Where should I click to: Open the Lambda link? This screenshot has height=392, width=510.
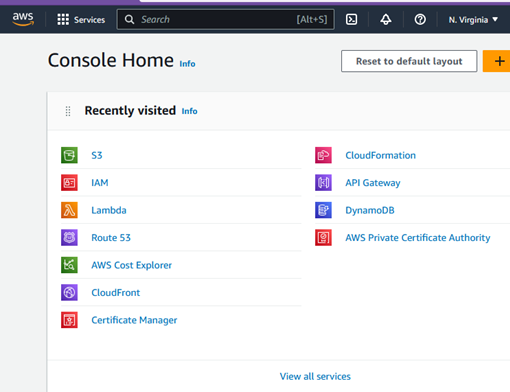click(109, 210)
